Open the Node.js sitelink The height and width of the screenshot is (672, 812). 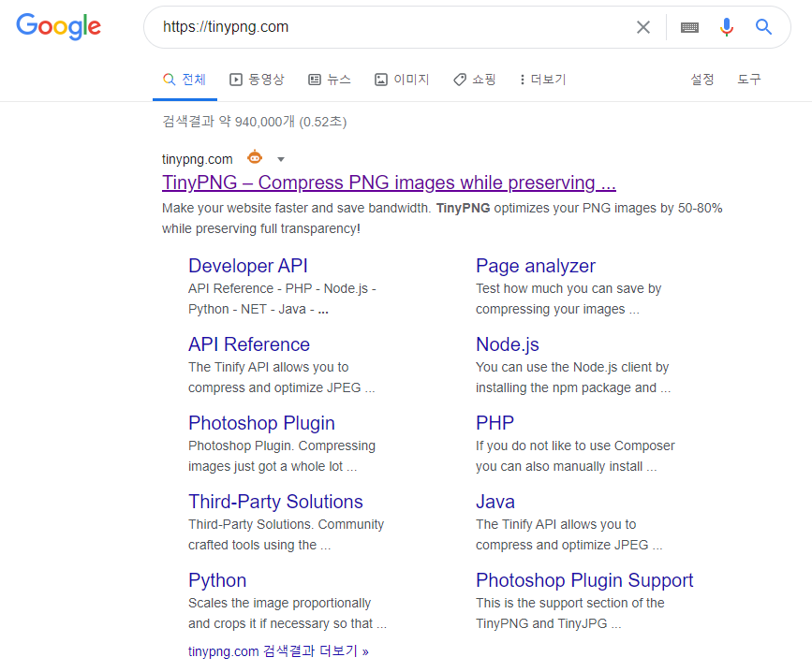point(508,344)
